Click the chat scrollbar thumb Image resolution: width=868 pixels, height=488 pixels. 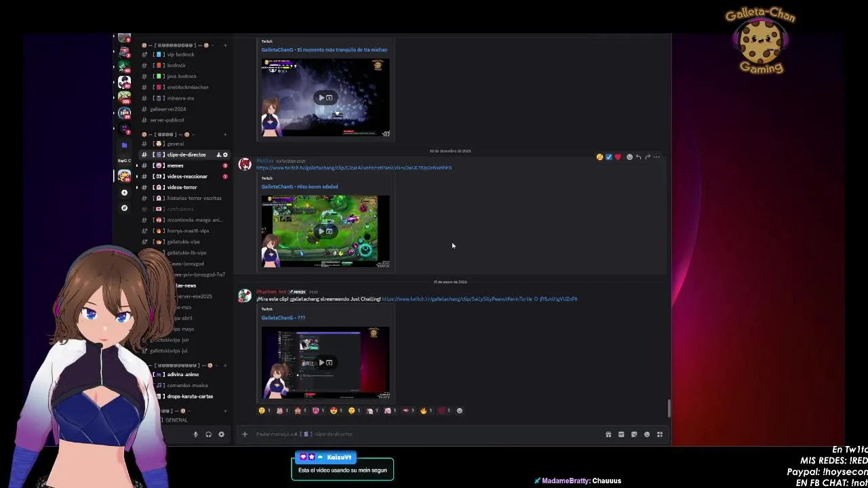[669, 408]
